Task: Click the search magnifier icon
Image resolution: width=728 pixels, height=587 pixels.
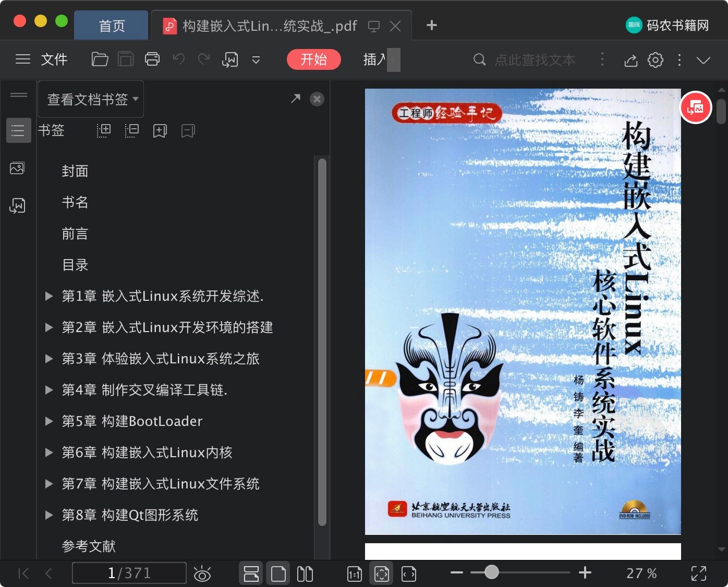Action: click(479, 59)
